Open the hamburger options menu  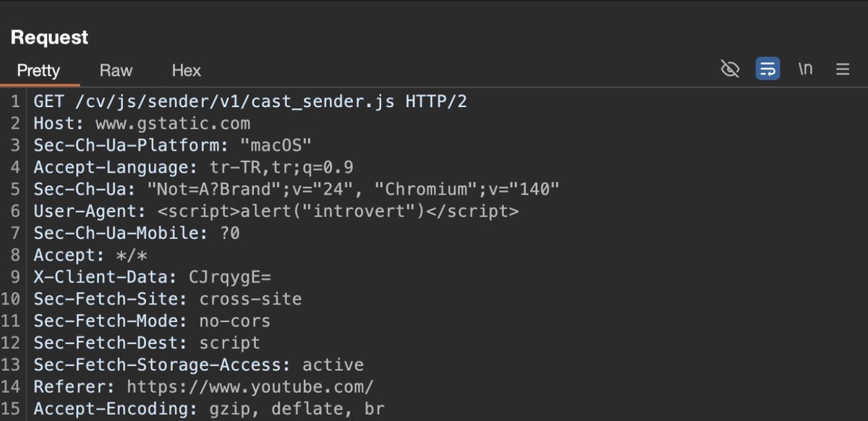[843, 69]
